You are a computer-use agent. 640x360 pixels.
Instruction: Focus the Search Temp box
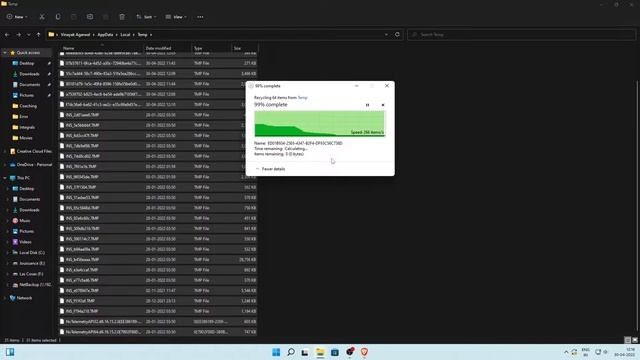tap(521, 35)
